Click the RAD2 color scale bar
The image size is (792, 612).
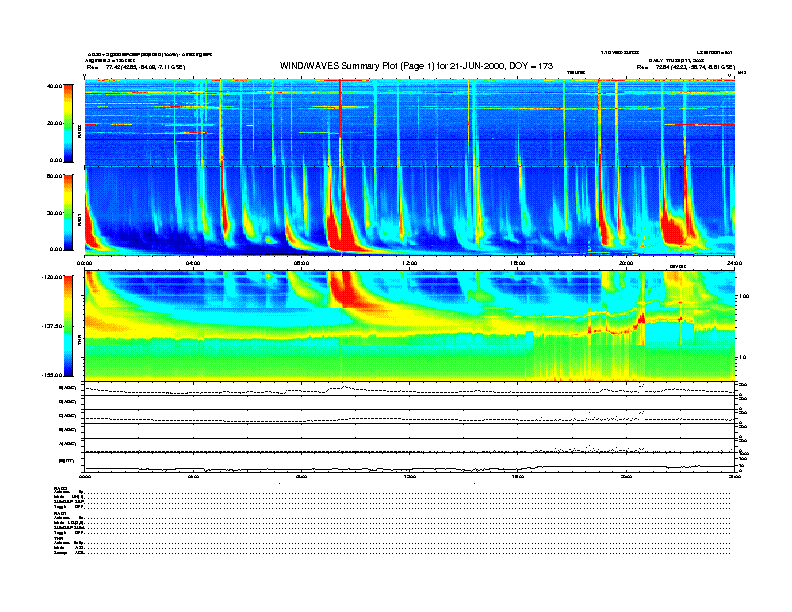coord(69,122)
